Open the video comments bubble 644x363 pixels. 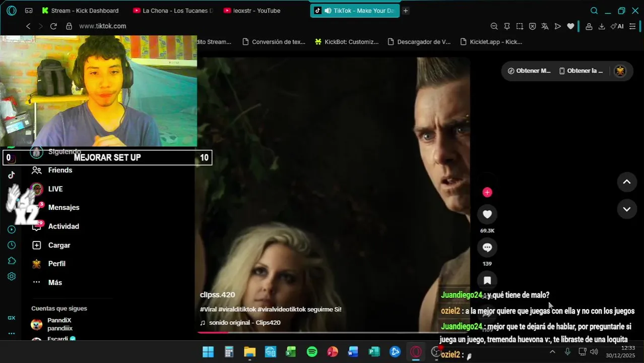487,248
